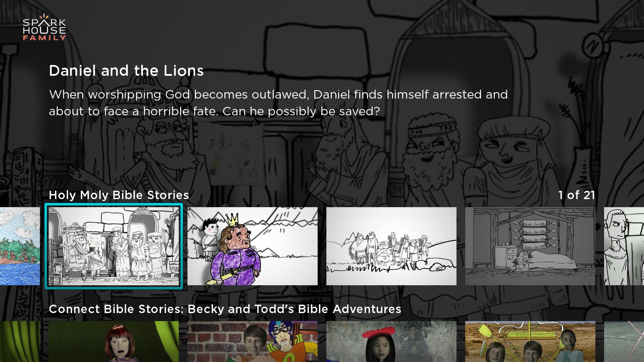
Task: Click the Spark House Family logo
Action: pos(44,27)
